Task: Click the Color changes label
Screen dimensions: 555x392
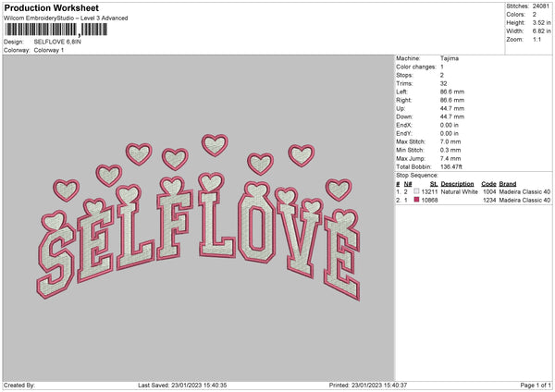Action: tap(416, 67)
